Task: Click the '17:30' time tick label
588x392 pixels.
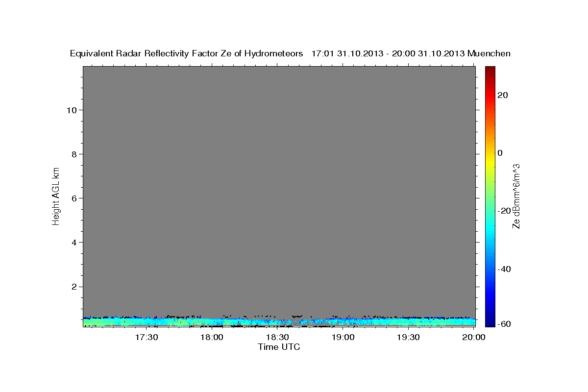Action: coord(146,337)
